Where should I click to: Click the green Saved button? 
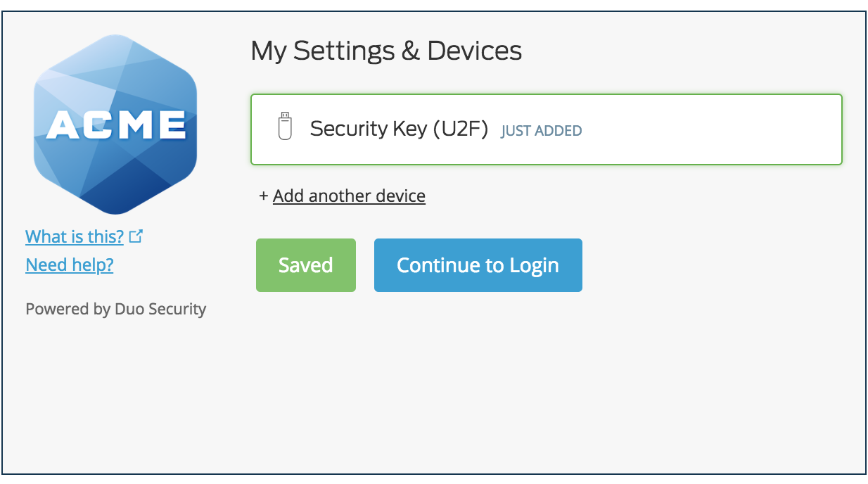tap(306, 265)
